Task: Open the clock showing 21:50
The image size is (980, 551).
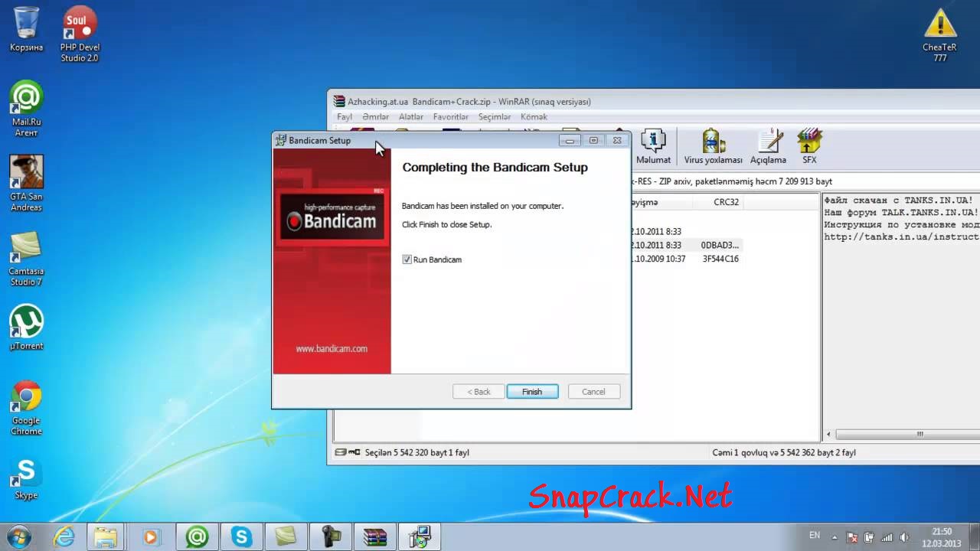Action: coord(942,537)
